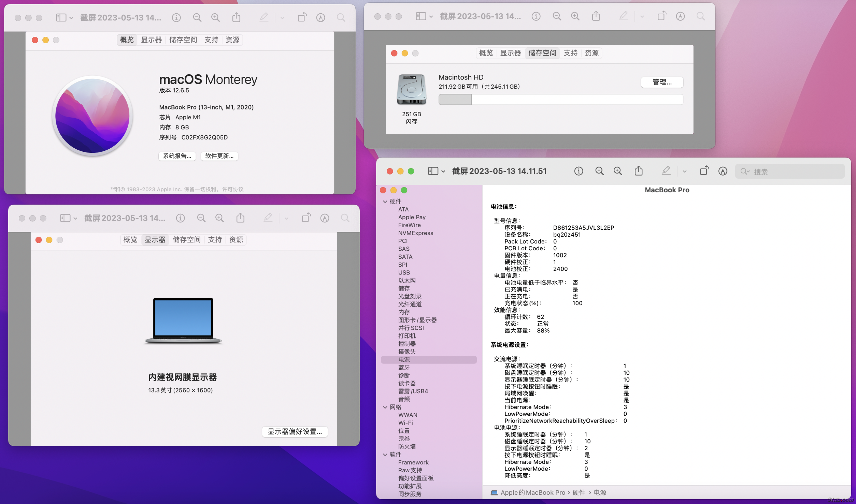Collapse the 网络 tree section
The height and width of the screenshot is (504, 856).
385,407
